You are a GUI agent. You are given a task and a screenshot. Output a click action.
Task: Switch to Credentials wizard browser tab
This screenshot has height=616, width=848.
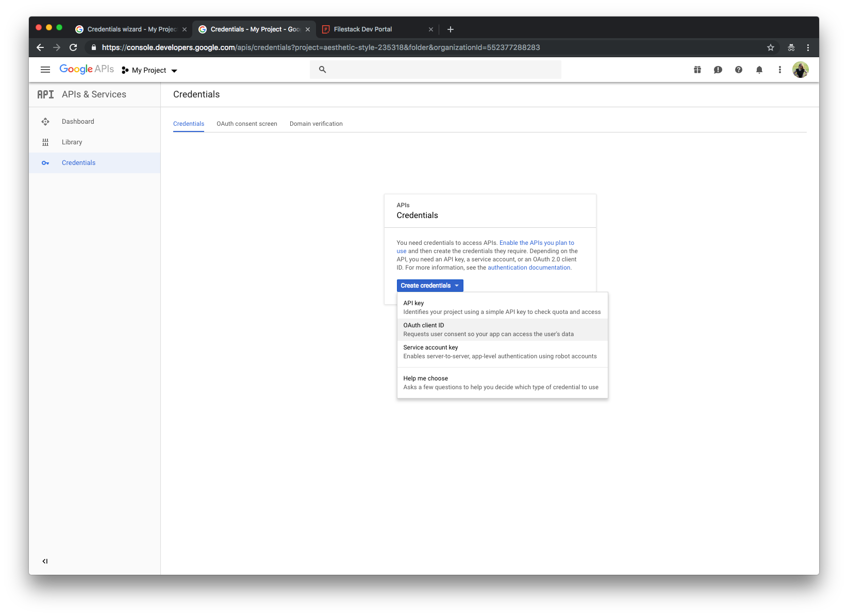pos(131,29)
